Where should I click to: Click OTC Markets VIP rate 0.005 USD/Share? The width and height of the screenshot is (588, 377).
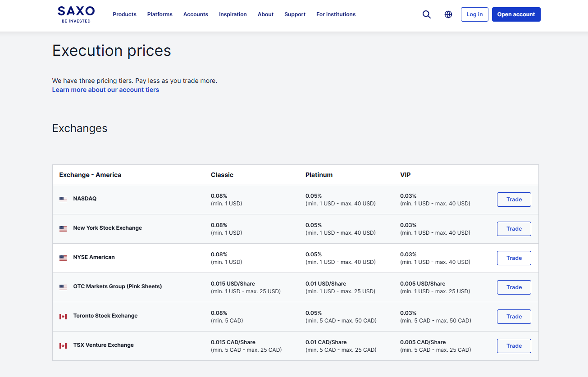423,284
